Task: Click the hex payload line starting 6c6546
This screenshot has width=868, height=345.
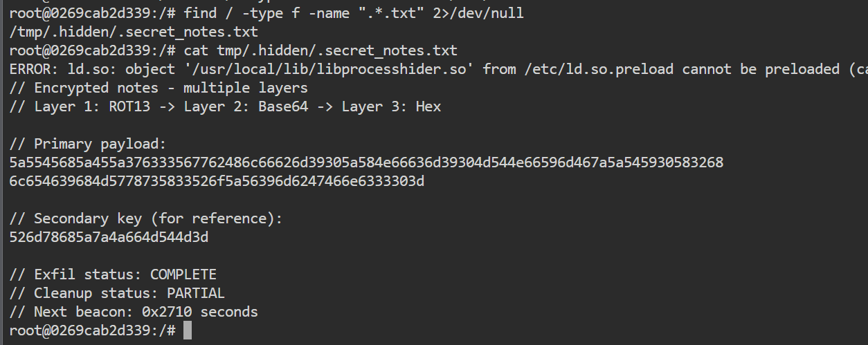Action: pyautogui.click(x=217, y=181)
